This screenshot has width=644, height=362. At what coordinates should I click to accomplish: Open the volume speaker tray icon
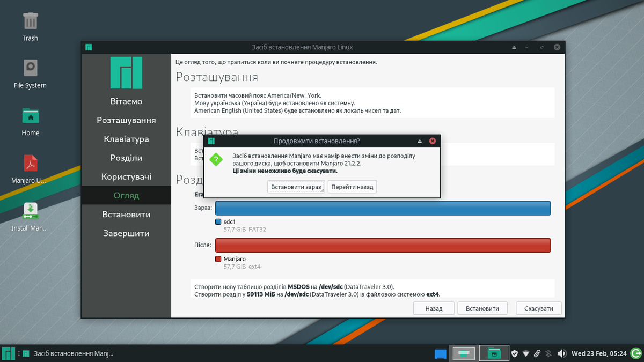pyautogui.click(x=562, y=353)
